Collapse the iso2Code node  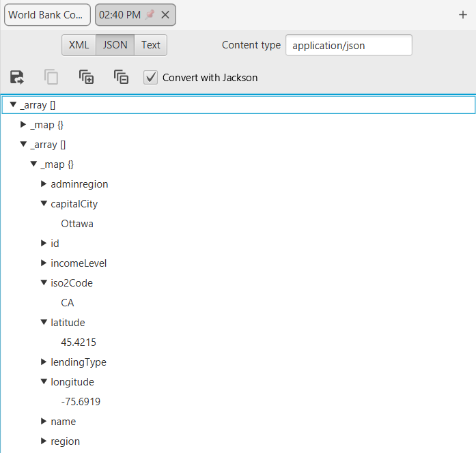click(44, 282)
